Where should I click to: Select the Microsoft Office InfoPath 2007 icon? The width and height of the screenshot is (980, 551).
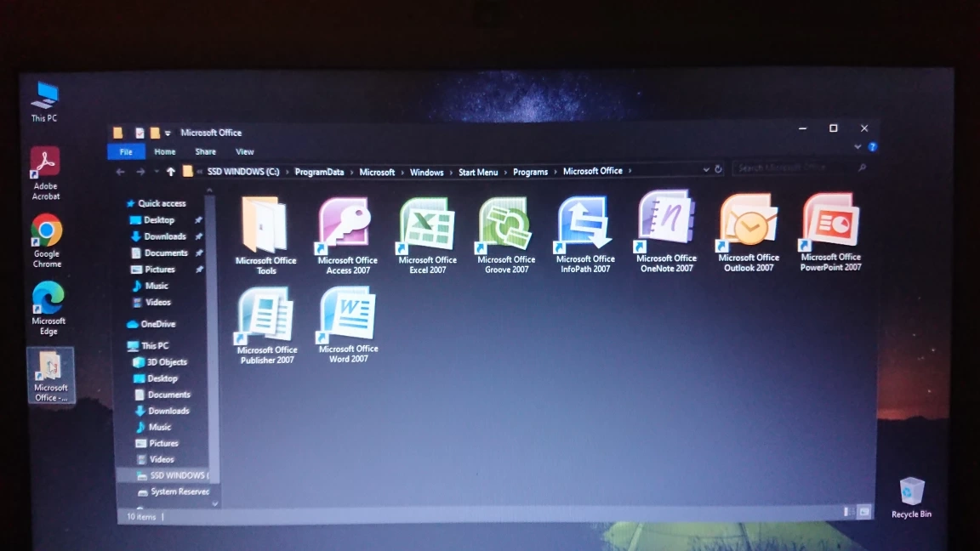pyautogui.click(x=585, y=225)
